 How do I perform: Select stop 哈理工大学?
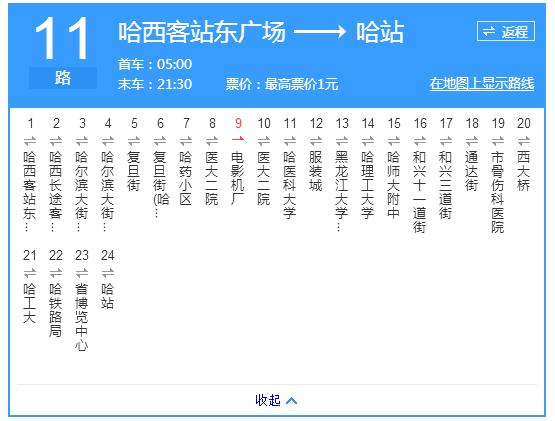coord(368,185)
